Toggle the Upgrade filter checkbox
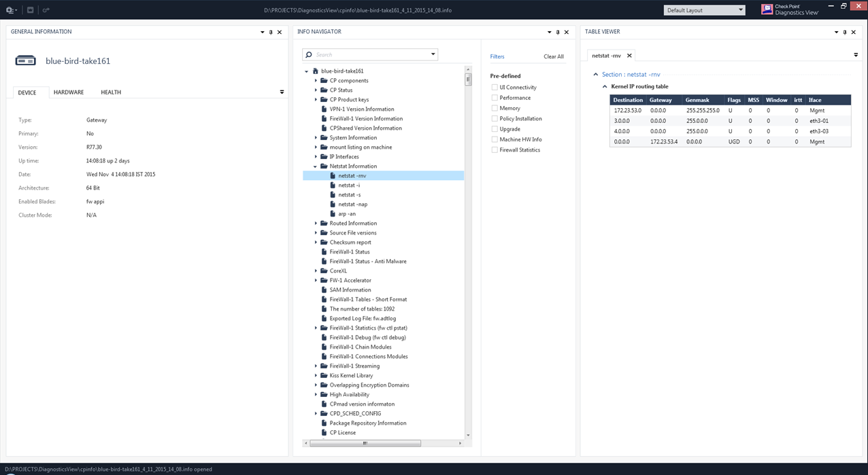 tap(495, 129)
